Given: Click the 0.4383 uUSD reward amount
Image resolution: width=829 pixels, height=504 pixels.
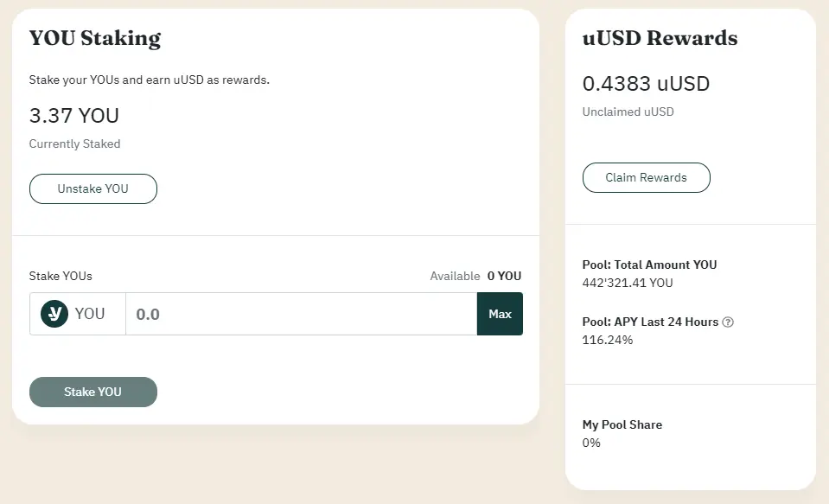Looking at the screenshot, I should [646, 84].
